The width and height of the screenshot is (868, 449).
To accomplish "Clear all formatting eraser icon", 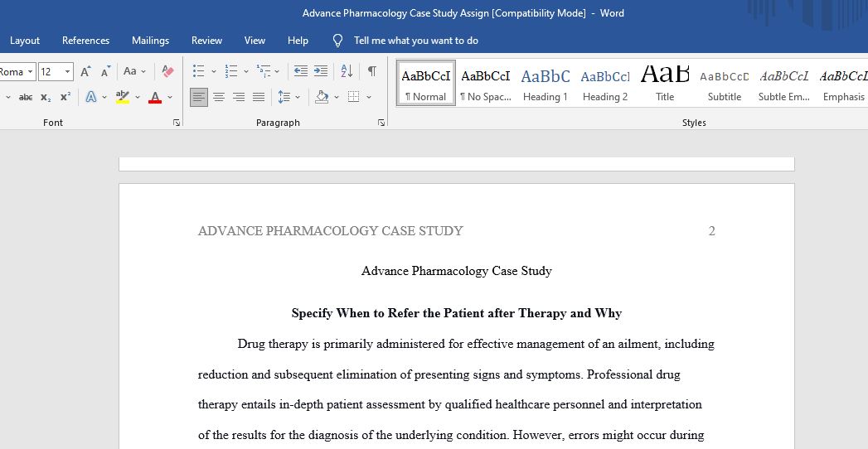I will pos(167,71).
